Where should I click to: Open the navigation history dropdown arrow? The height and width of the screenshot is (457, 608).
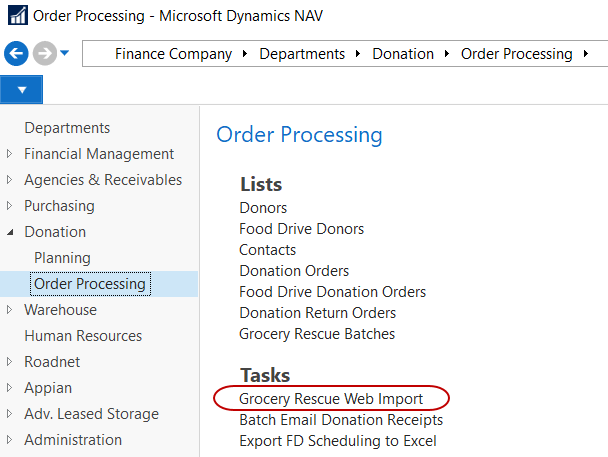[65, 54]
